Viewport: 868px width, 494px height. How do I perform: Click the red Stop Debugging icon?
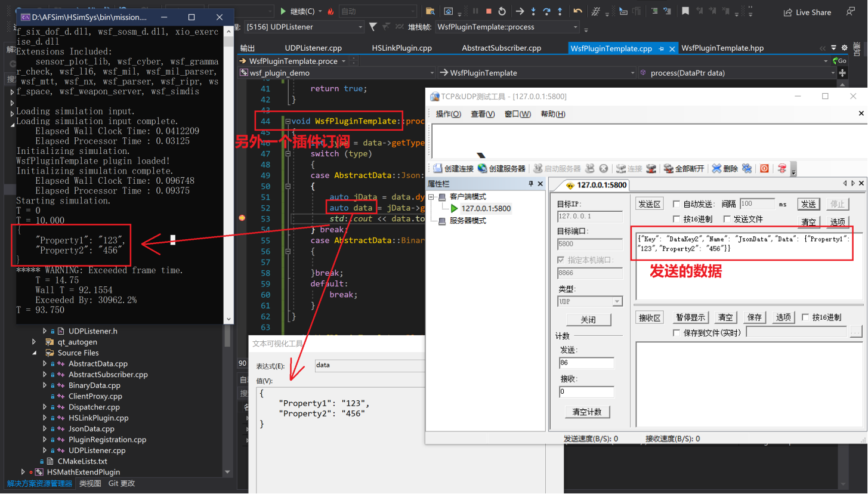click(x=489, y=11)
